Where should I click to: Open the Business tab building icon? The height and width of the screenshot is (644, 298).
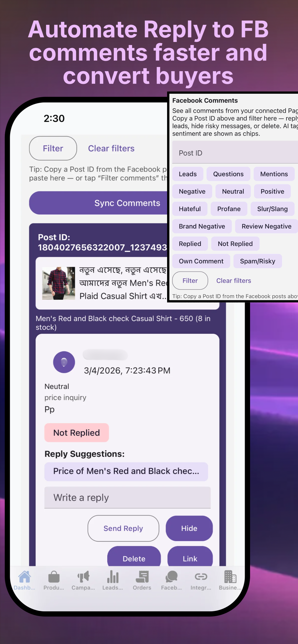[x=230, y=577]
